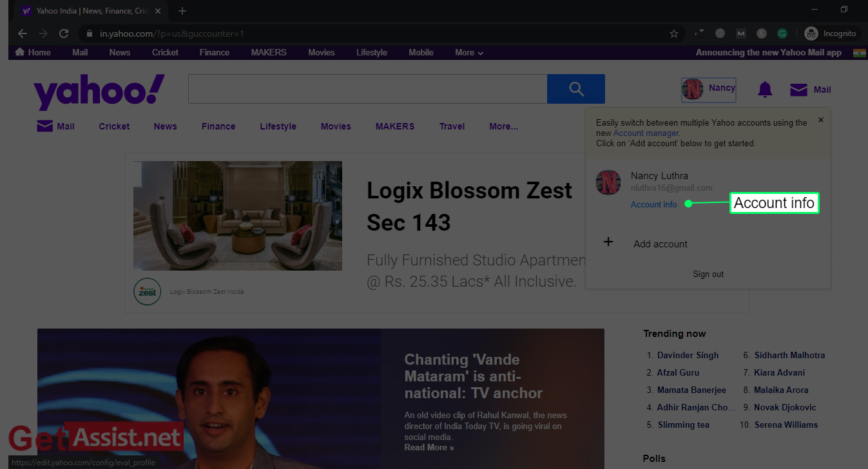Open the Read More link
This screenshot has width=868, height=469.
click(429, 447)
